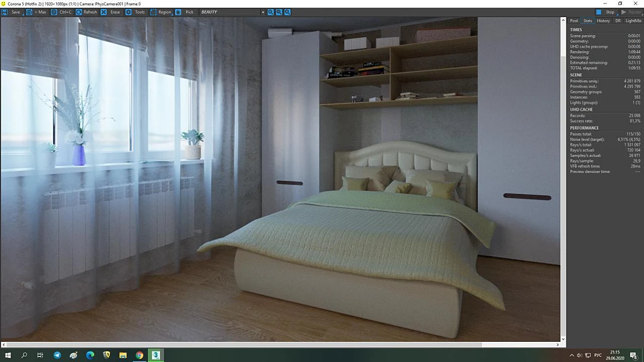The height and width of the screenshot is (362, 644).
Task: Open the Tools menu
Action: pyautogui.click(x=135, y=12)
